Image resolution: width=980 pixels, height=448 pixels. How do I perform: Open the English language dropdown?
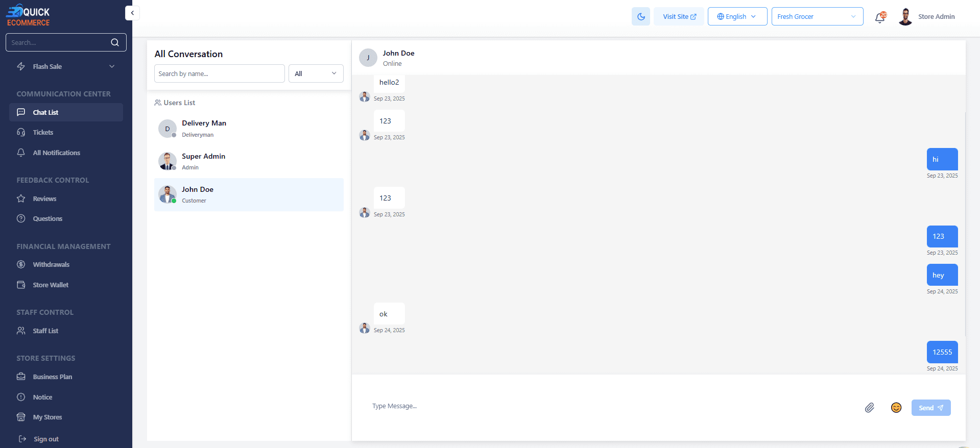pyautogui.click(x=737, y=16)
